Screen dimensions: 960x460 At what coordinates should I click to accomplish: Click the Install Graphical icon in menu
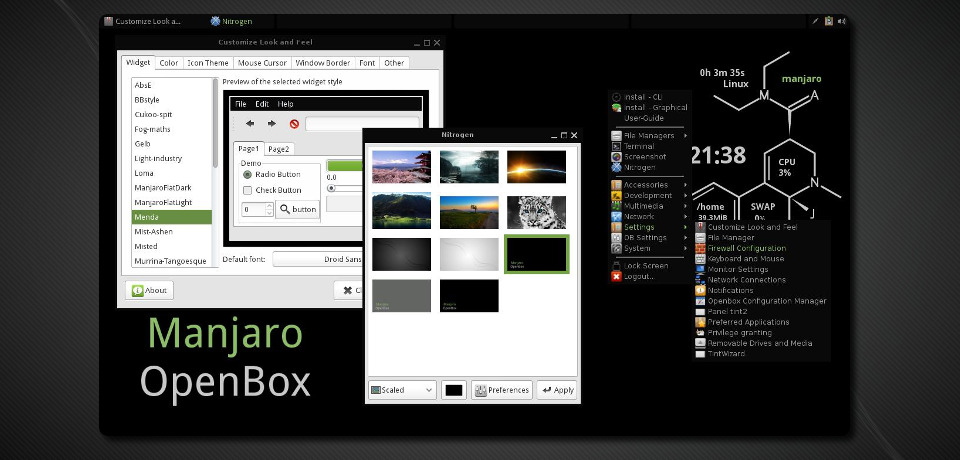point(617,107)
